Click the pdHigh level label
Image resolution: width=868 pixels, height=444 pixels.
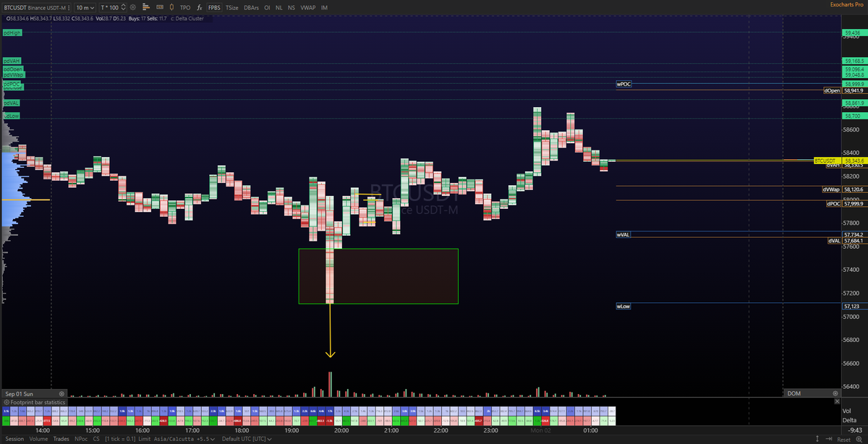click(x=12, y=33)
